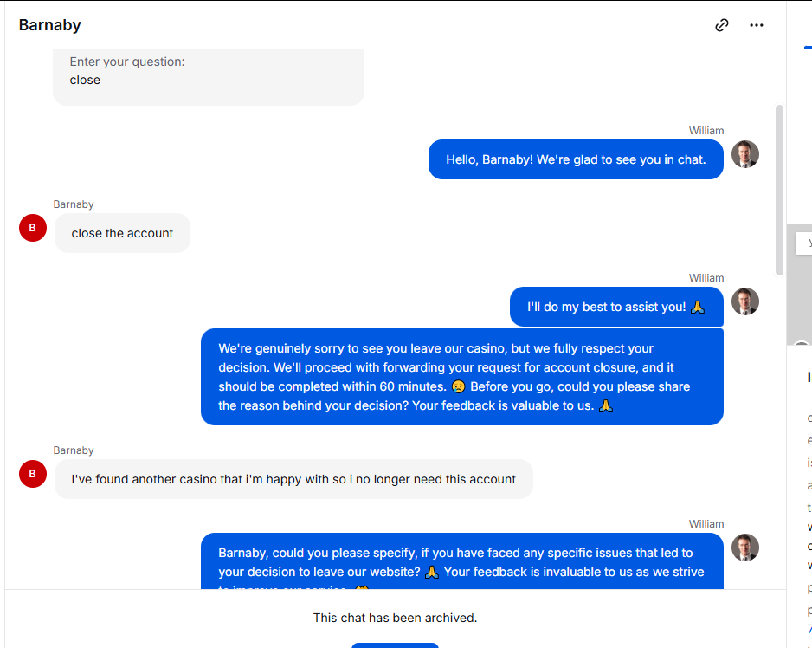This screenshot has width=812, height=648.
Task: Click William's avatar next to assist message
Action: coord(745,301)
